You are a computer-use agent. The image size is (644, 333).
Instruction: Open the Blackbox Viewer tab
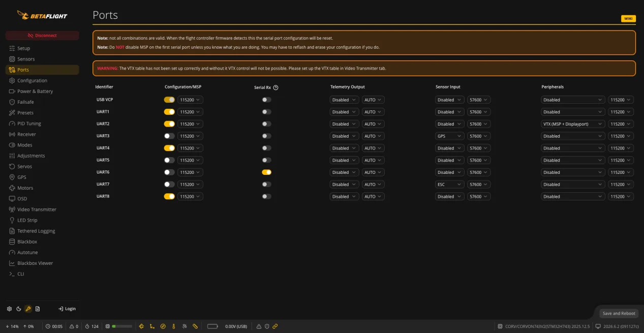click(42, 263)
